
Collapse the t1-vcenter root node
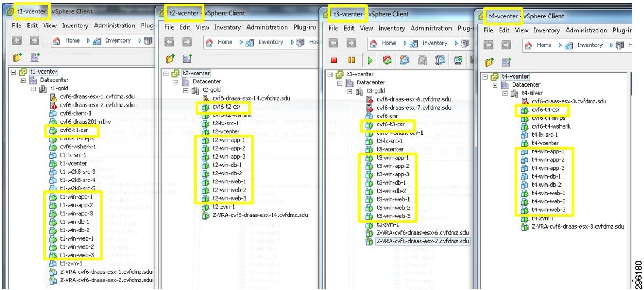[x=13, y=72]
